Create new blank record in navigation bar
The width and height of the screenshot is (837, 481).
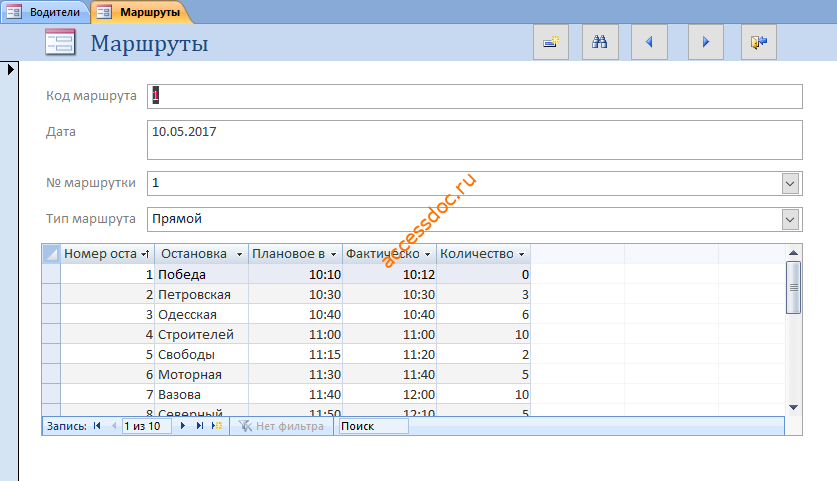217,426
